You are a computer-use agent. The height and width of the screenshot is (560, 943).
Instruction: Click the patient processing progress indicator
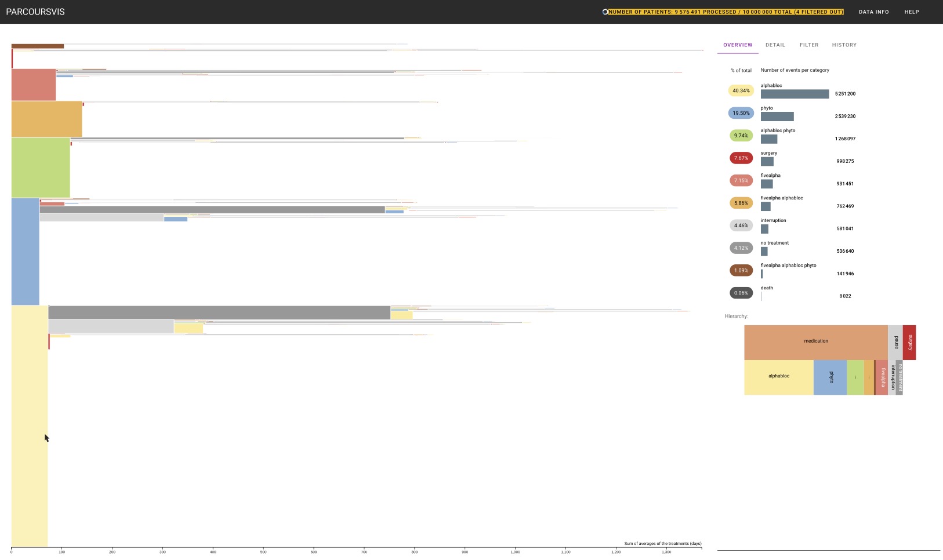click(725, 12)
